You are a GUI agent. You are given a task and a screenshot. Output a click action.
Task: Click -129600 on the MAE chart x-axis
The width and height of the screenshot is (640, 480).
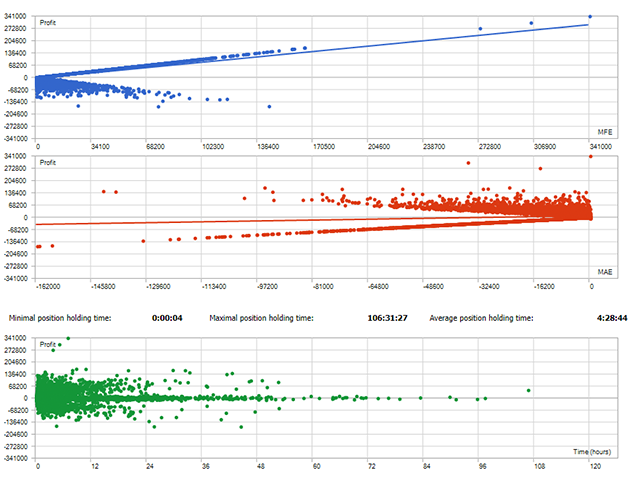[x=158, y=287]
